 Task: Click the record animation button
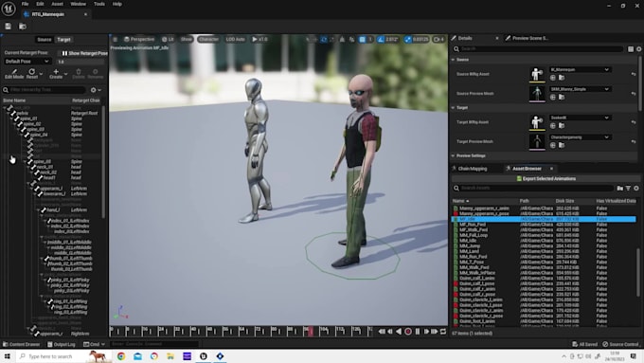point(408,332)
